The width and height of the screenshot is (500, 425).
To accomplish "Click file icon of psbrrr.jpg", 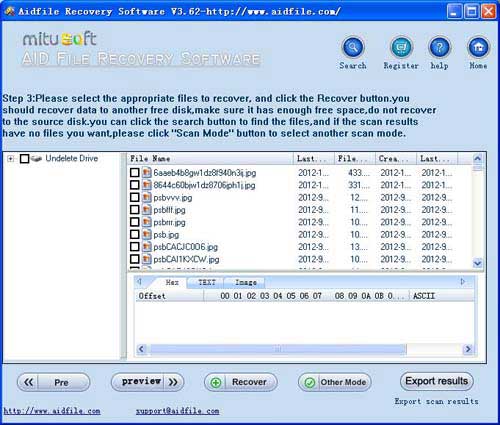I will pyautogui.click(x=146, y=222).
